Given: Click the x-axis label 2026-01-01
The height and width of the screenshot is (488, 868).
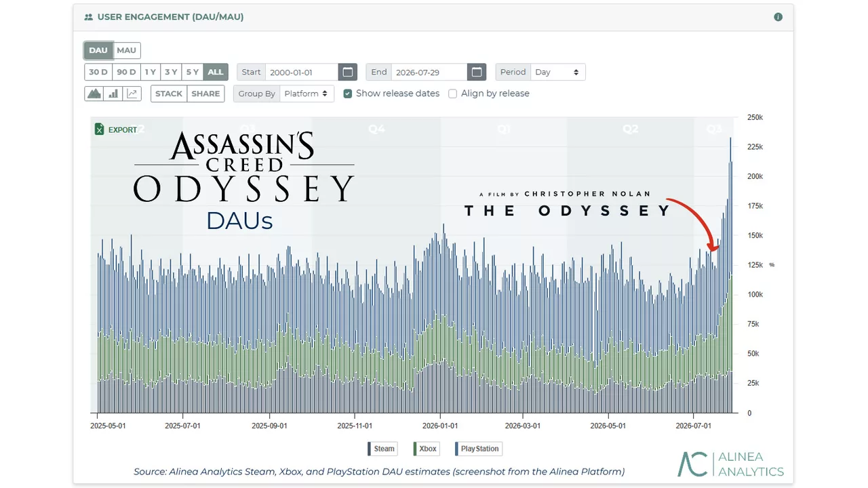Looking at the screenshot, I should (440, 426).
